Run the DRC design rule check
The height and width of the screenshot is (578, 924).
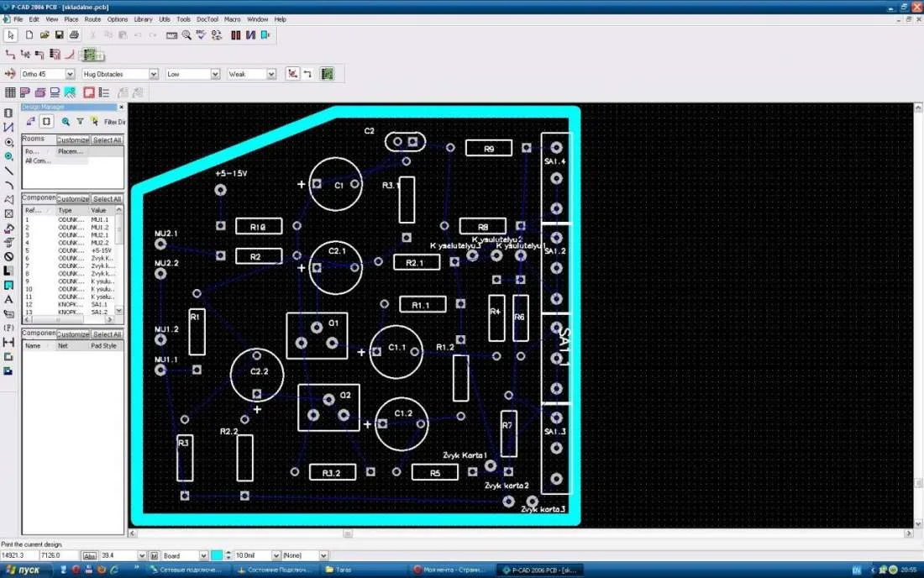(202, 35)
